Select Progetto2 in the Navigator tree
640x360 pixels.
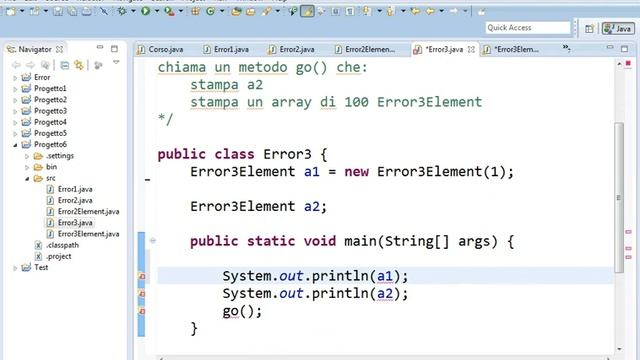pyautogui.click(x=50, y=100)
